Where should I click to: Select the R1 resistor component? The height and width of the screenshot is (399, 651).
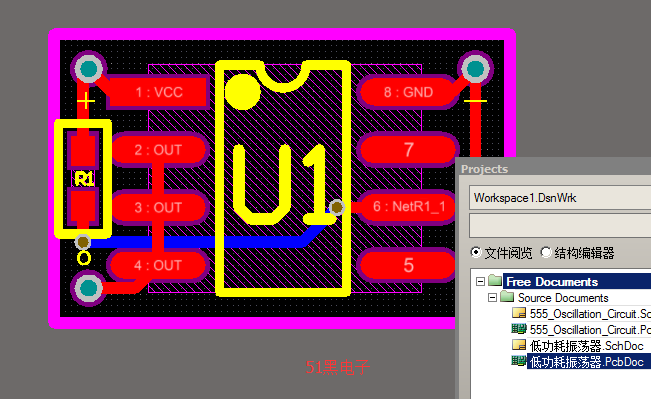(x=83, y=179)
